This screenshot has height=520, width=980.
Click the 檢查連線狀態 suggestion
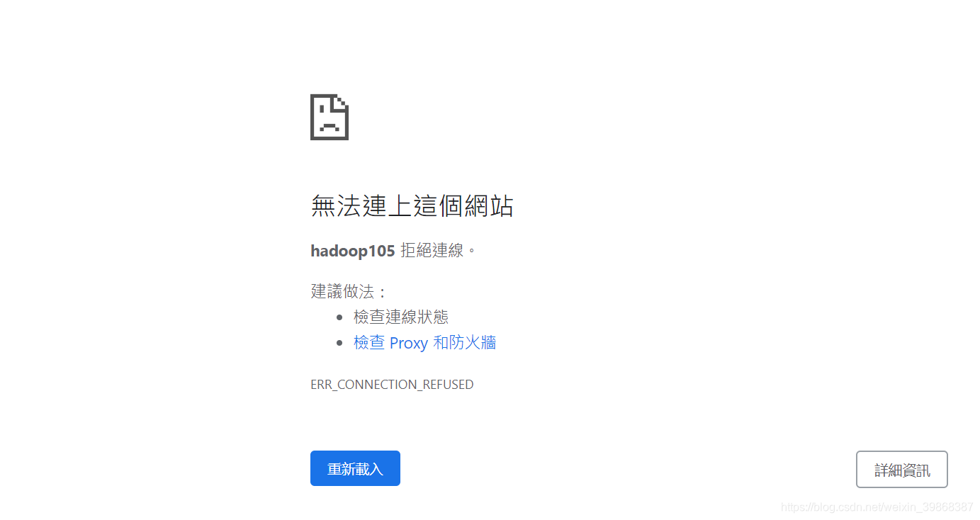point(401,317)
